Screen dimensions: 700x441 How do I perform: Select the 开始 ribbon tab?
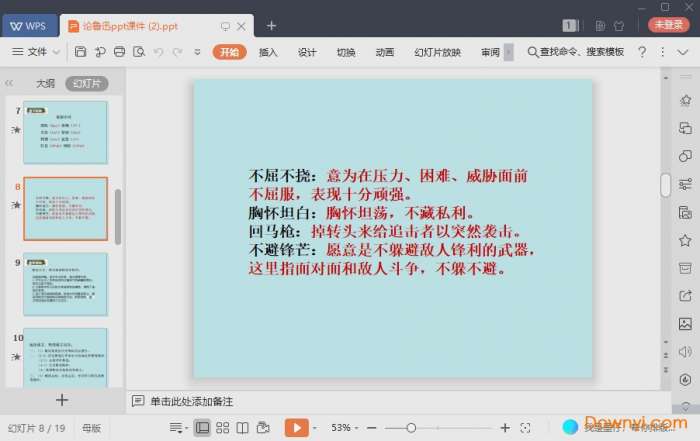[229, 52]
